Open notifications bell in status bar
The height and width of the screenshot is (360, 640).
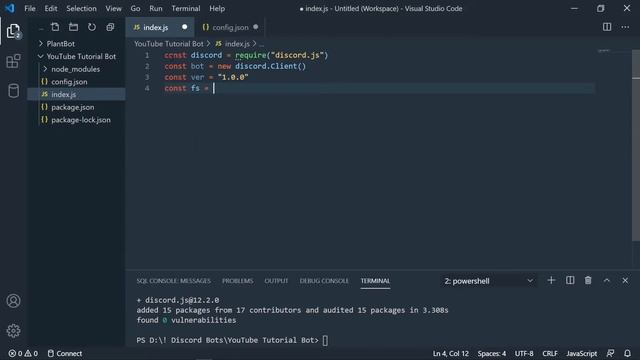pos(627,353)
